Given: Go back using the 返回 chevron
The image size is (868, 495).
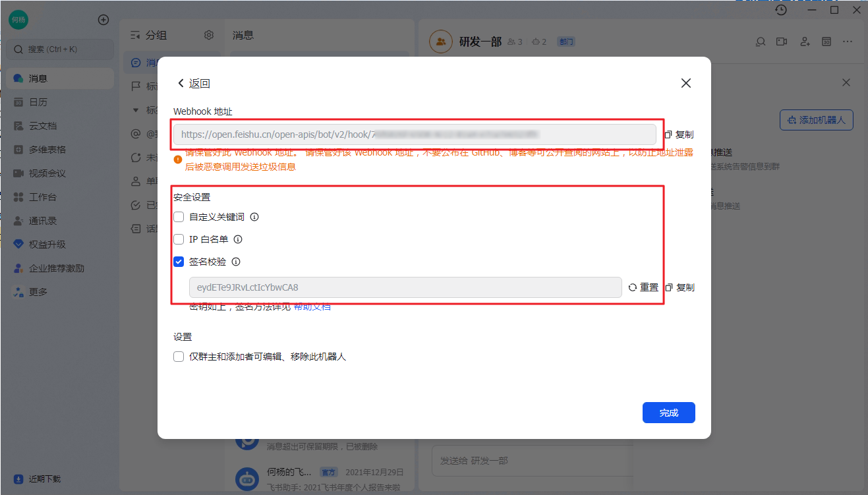Looking at the screenshot, I should (x=182, y=83).
